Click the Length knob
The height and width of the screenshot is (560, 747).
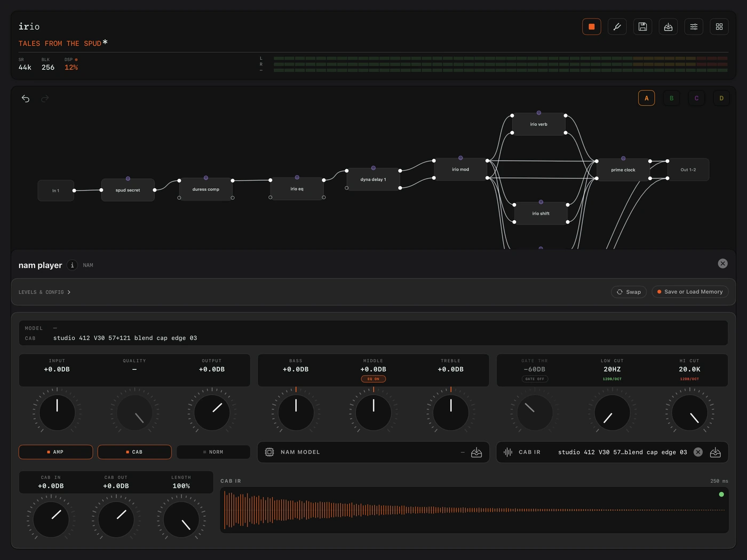(181, 519)
